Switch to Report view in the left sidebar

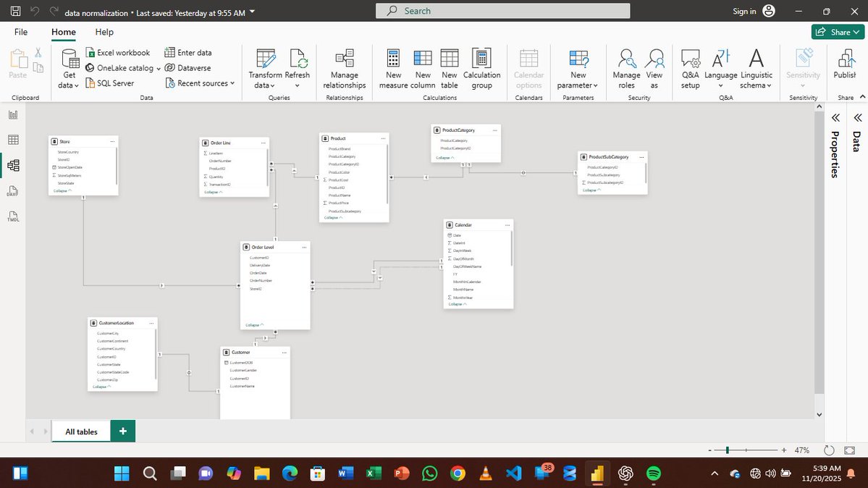click(13, 114)
